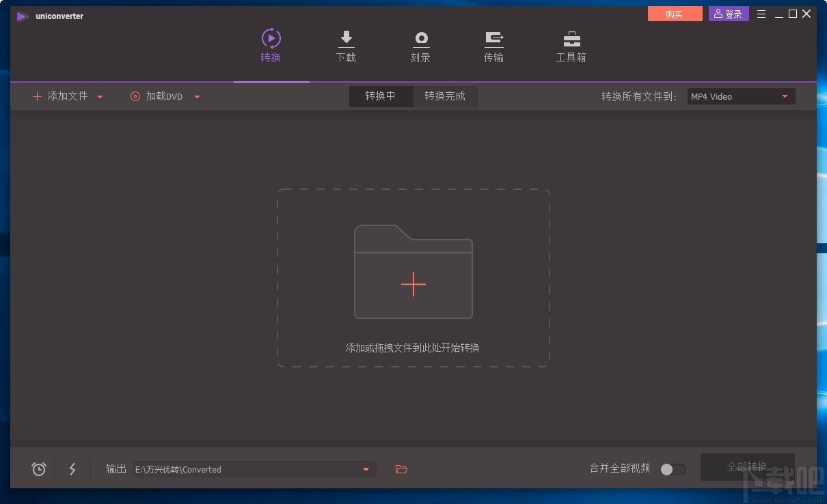Expand the 加载DVD dropdown arrow
This screenshot has width=827, height=504.
point(197,96)
